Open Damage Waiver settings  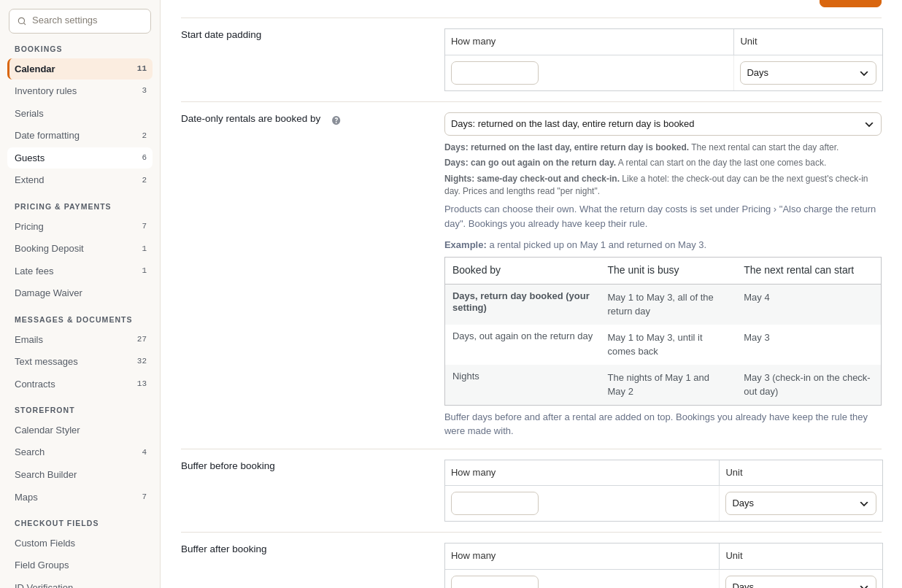(x=80, y=293)
